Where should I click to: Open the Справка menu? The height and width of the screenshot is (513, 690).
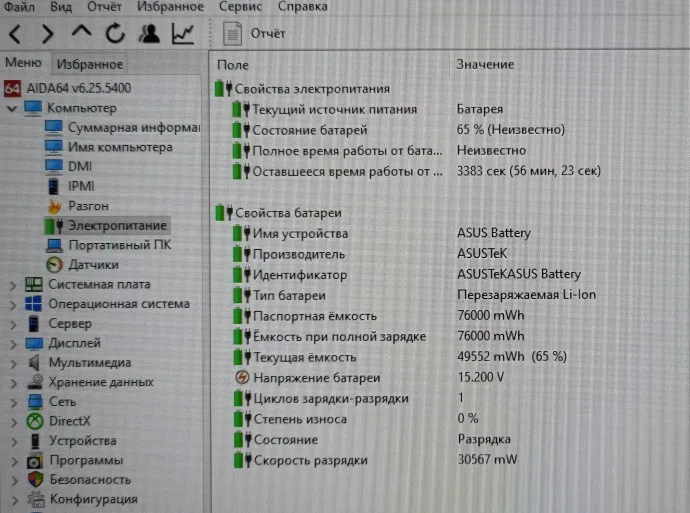303,7
